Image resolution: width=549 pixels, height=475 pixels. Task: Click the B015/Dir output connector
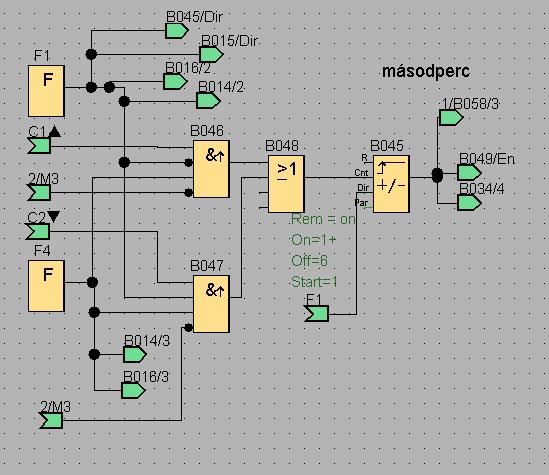211,54
